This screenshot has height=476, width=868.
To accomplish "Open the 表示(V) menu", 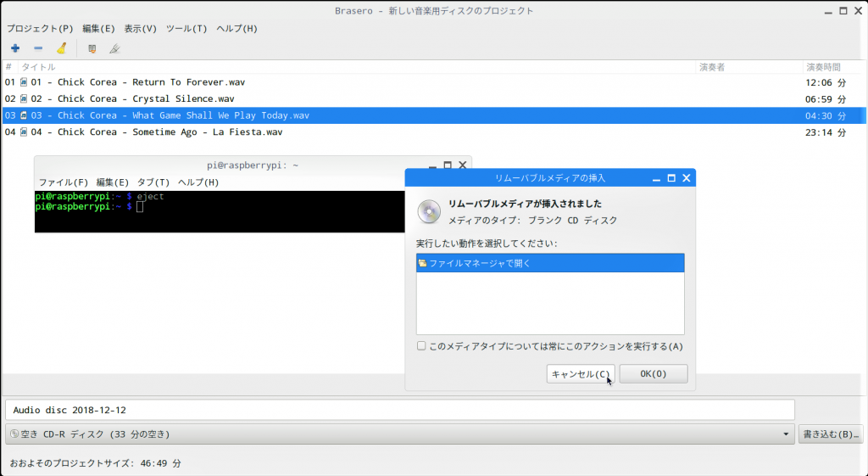I will 140,28.
